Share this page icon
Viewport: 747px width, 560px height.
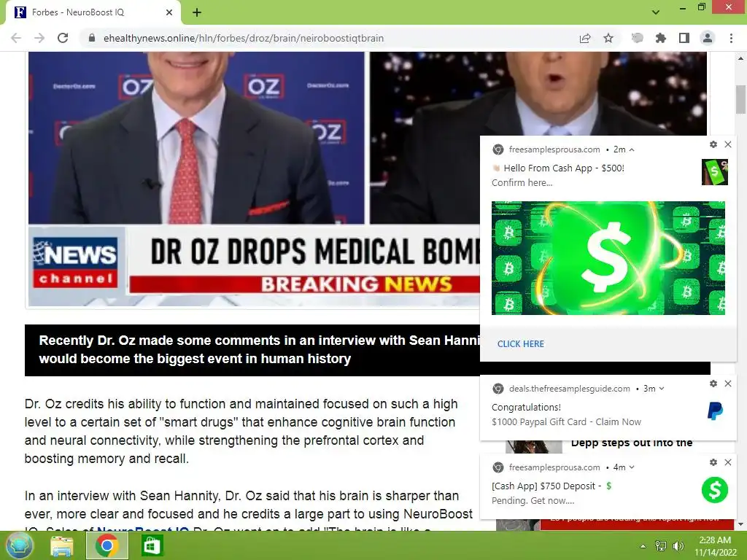(x=585, y=38)
